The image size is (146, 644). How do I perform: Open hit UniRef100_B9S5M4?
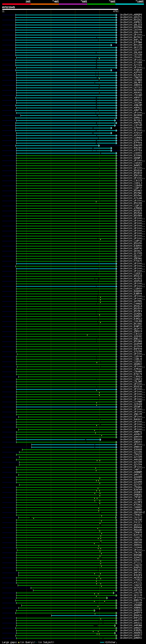(131, 27)
